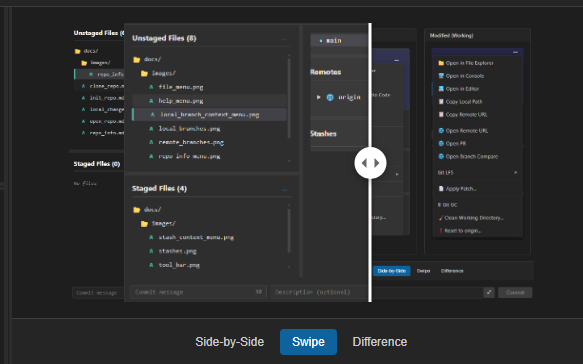The width and height of the screenshot is (583, 364).
Task: Click Staged Files (0) header in background panel
Action: 97,164
